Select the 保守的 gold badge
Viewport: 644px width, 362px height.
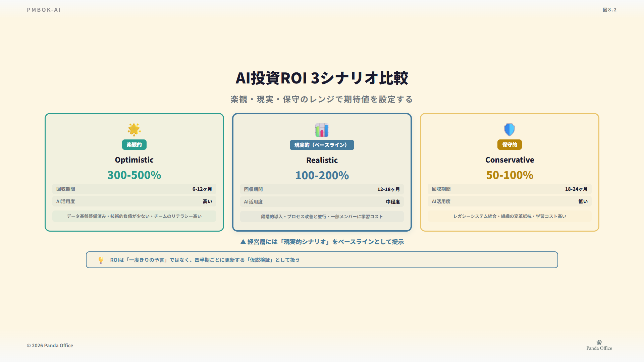click(509, 145)
